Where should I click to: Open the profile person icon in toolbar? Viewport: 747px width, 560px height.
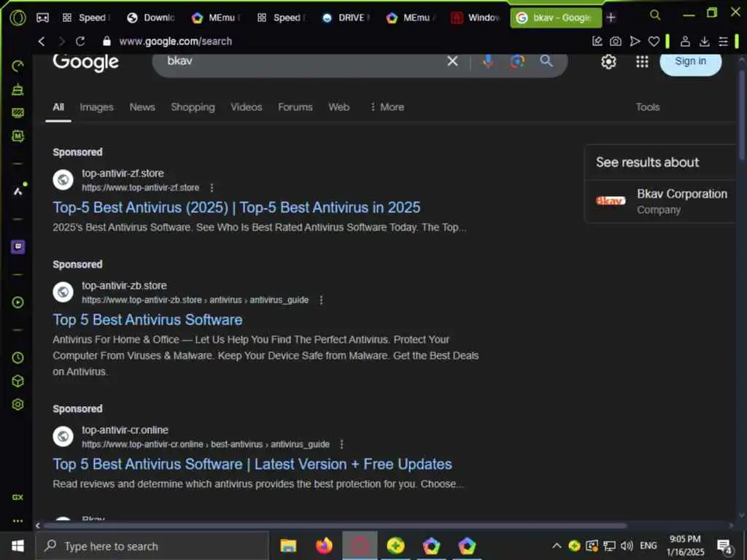tap(685, 42)
